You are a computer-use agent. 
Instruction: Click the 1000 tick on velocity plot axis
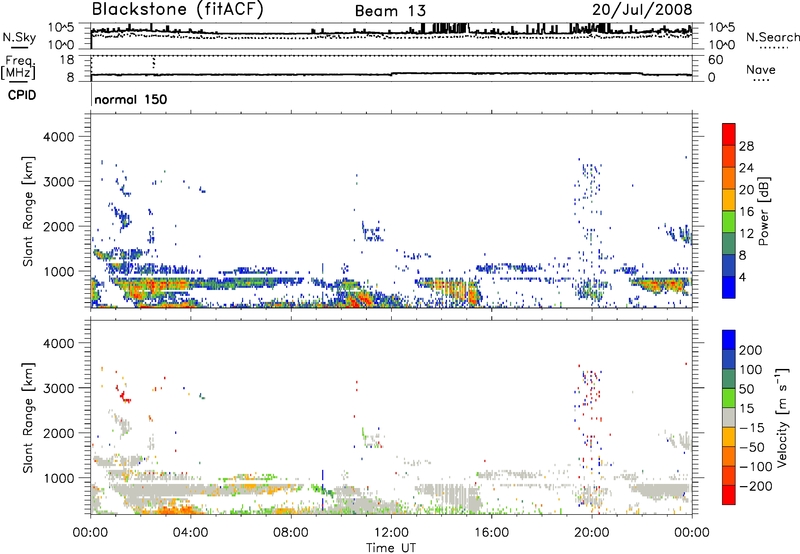pyautogui.click(x=58, y=478)
